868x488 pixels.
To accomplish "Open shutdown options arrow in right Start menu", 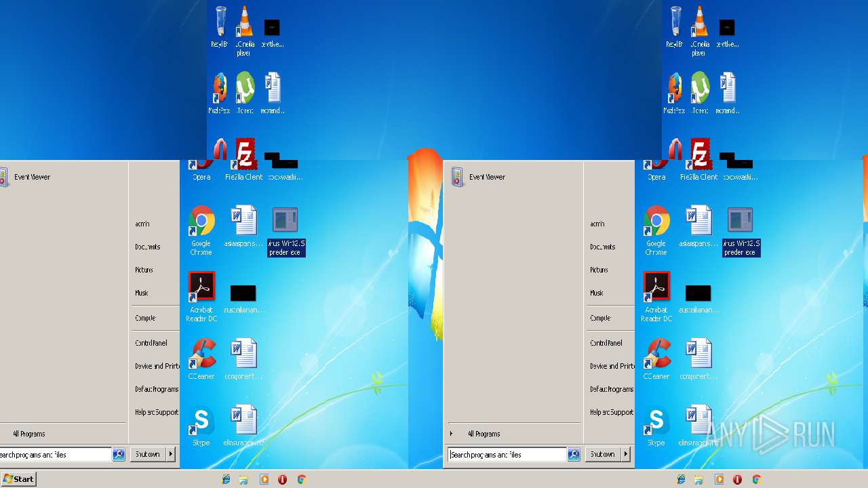I will tap(626, 454).
